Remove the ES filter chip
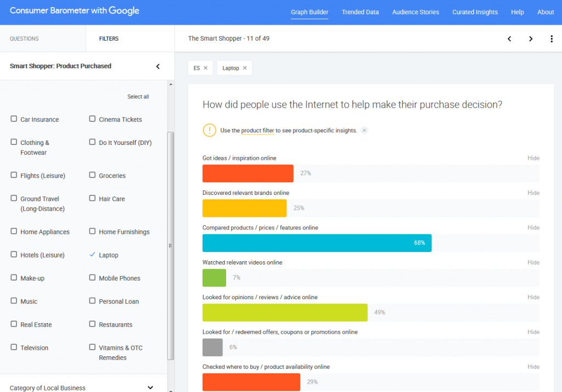Viewport: 562px width, 392px height. [206, 68]
